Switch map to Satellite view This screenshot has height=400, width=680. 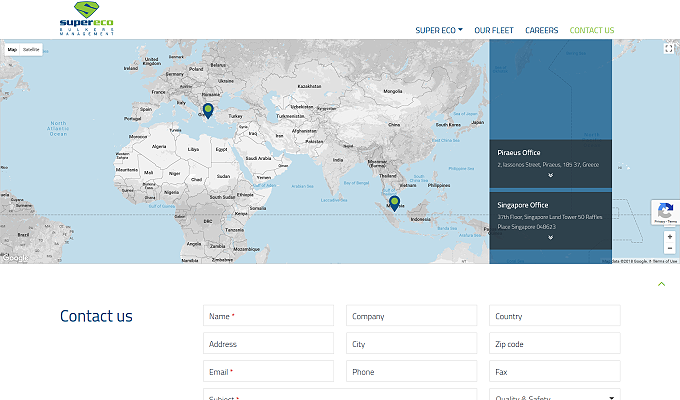[x=31, y=49]
